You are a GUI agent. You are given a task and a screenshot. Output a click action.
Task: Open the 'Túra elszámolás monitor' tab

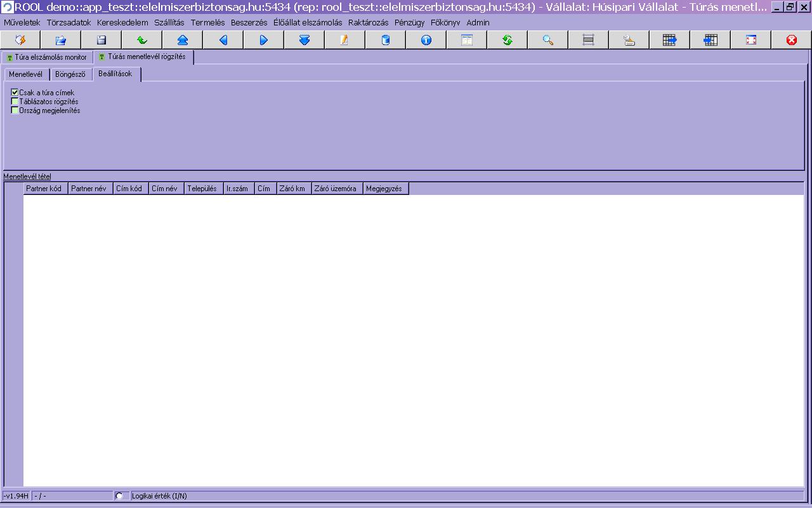pos(47,57)
